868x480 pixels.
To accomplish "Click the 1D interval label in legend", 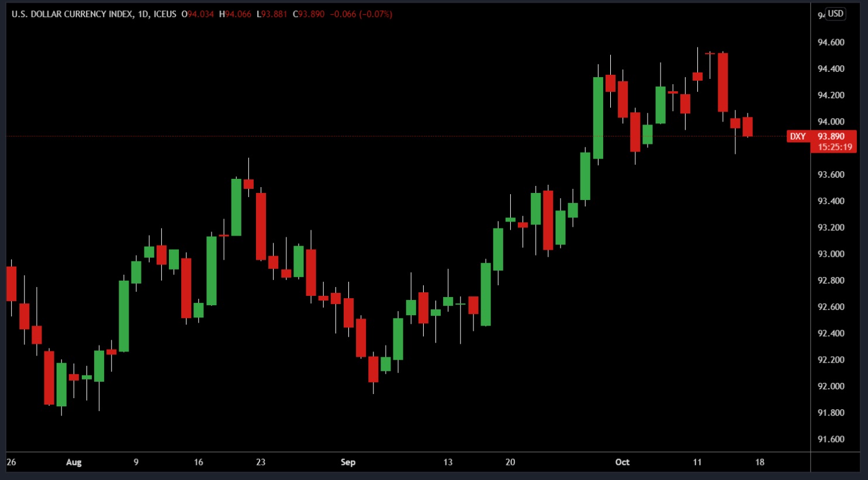I will pos(143,14).
